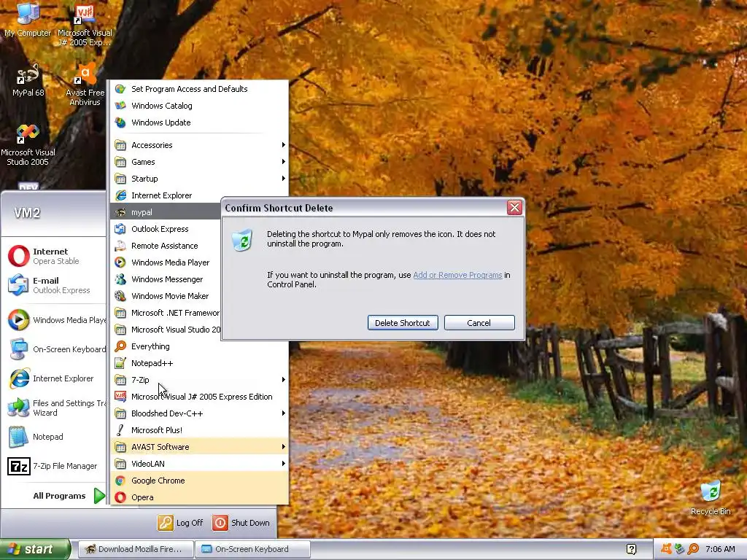
Task: Open On-Screen Keyboard from Start menu
Action: tap(55, 349)
